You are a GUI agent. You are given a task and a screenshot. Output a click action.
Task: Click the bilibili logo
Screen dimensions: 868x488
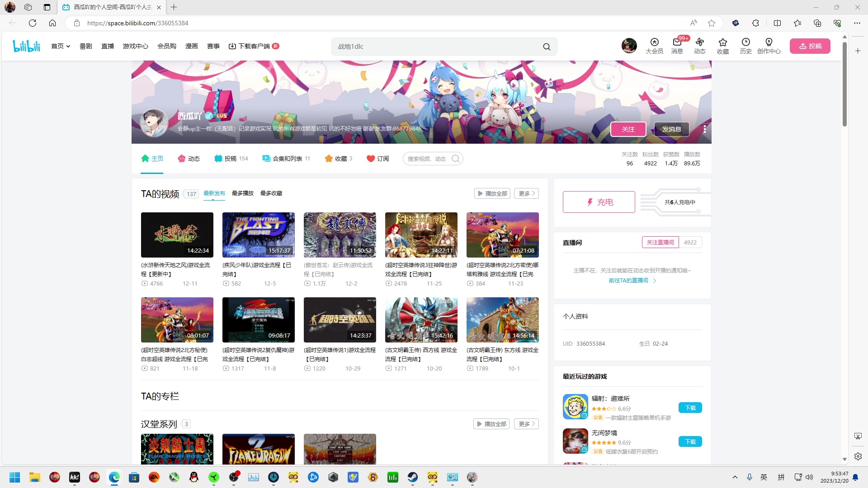tap(26, 45)
